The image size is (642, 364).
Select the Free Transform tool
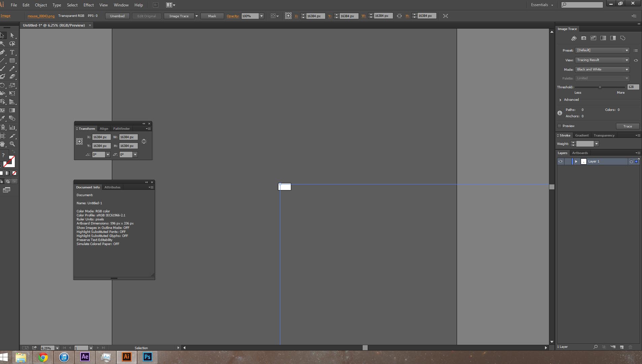coord(12,93)
